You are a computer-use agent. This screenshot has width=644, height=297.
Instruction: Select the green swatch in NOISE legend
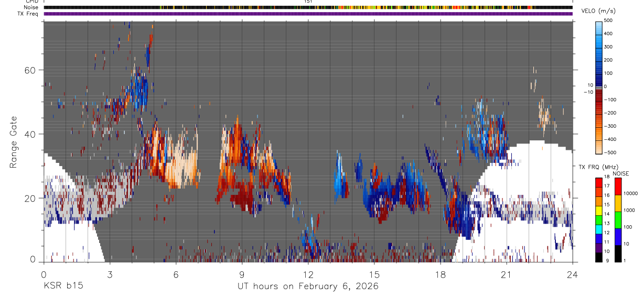coord(618,219)
